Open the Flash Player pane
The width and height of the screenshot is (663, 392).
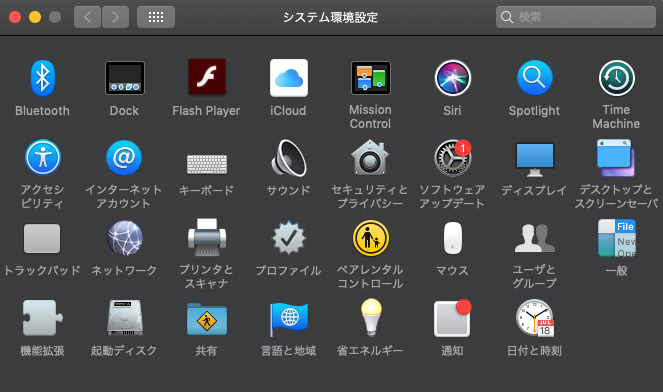[207, 77]
